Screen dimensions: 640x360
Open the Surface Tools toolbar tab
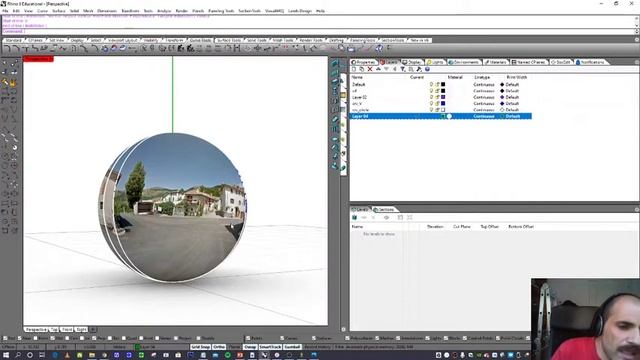pyautogui.click(x=229, y=40)
